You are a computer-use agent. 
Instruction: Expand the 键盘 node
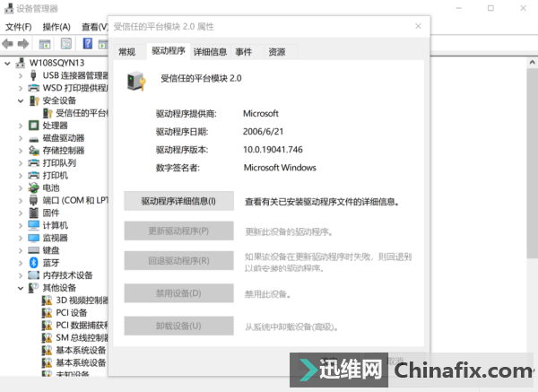pyautogui.click(x=21, y=250)
